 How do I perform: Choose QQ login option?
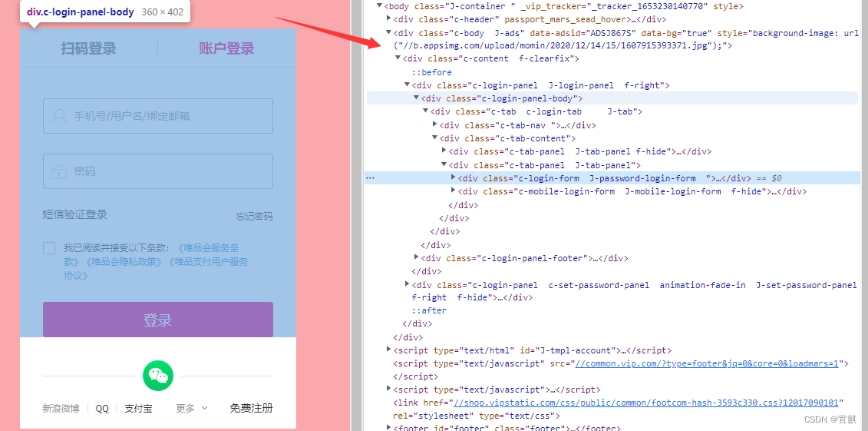point(102,409)
